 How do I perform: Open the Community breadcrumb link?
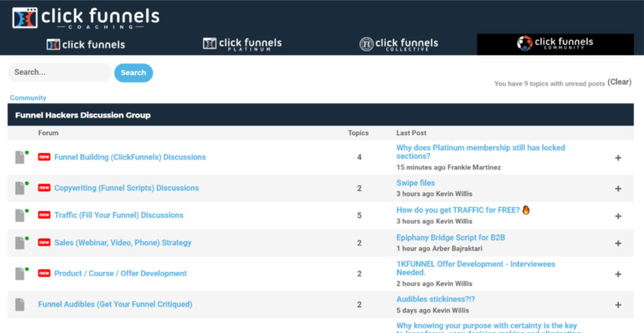[28, 98]
